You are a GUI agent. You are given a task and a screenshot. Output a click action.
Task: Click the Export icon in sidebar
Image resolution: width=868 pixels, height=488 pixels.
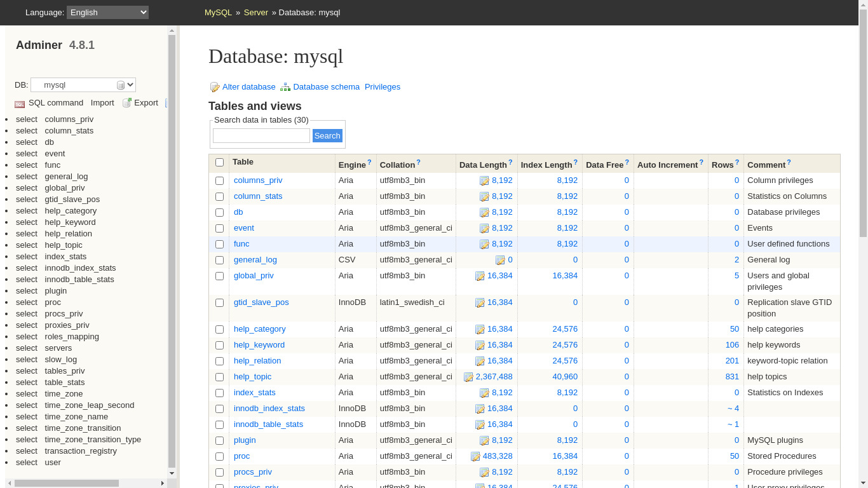coord(127,103)
